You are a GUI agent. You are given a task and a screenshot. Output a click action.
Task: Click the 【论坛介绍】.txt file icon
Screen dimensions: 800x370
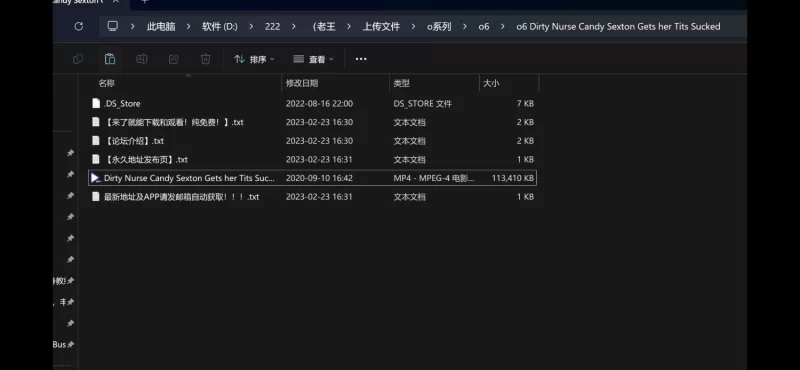[x=96, y=141]
